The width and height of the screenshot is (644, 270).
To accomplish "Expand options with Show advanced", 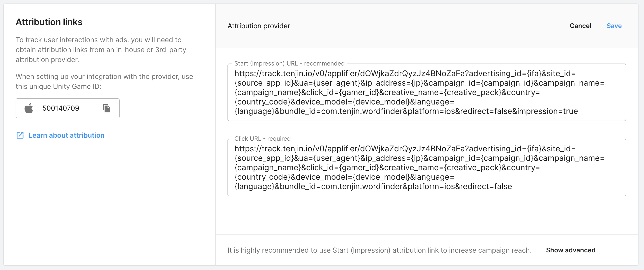I will pos(570,250).
